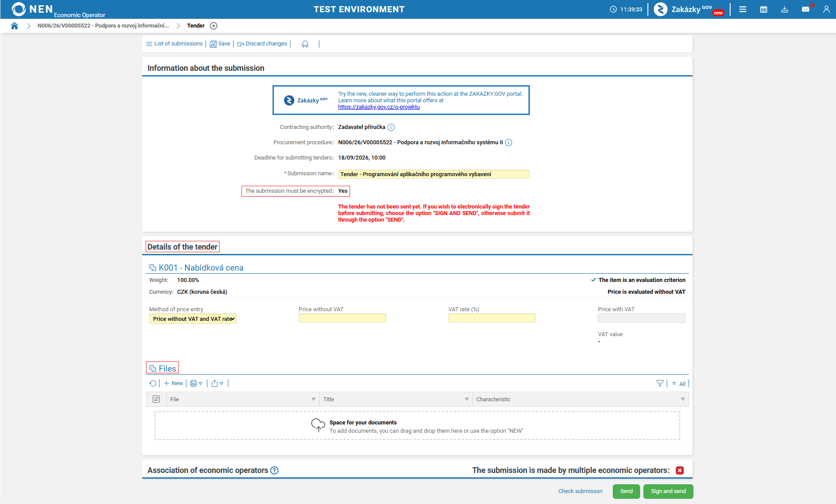Click the item is an evaluation criterion checkmark
836x504 pixels.
(594, 280)
